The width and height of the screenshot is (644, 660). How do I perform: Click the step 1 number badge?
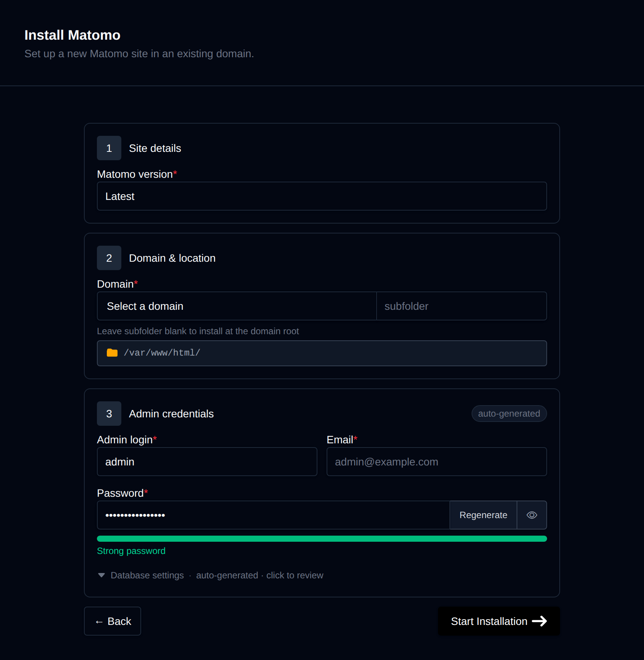(x=109, y=148)
